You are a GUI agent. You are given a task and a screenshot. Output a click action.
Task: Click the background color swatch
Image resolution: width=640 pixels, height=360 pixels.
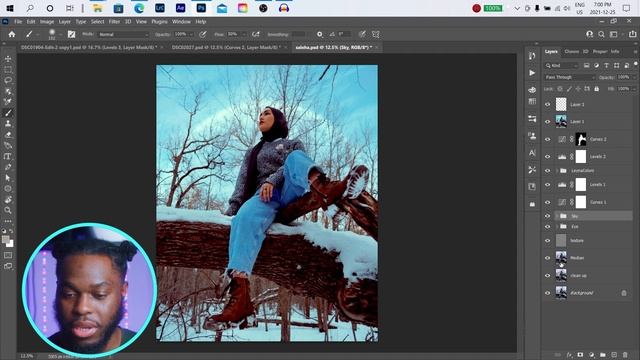pos(11,244)
